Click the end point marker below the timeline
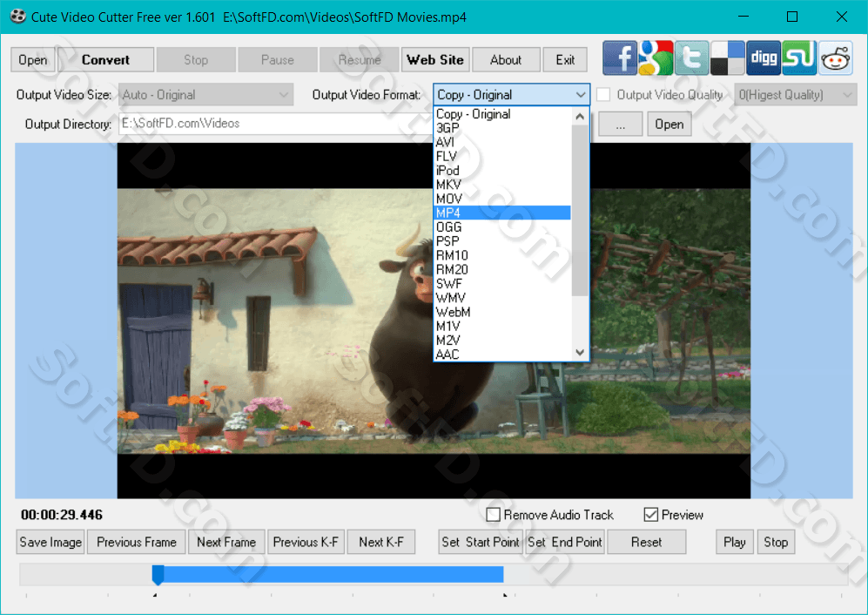The width and height of the screenshot is (868, 615). (505, 595)
